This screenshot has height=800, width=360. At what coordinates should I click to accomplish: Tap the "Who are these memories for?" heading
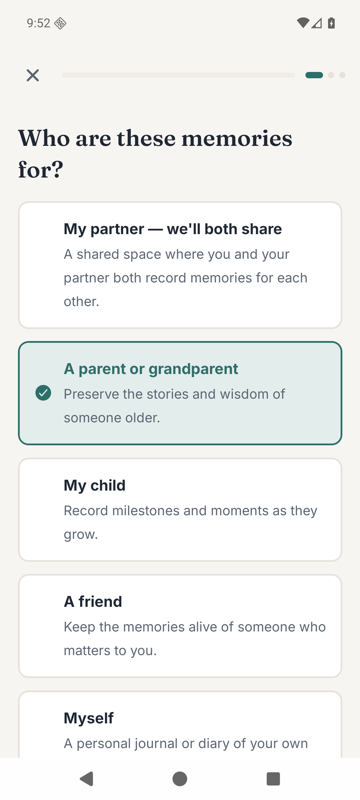(156, 154)
